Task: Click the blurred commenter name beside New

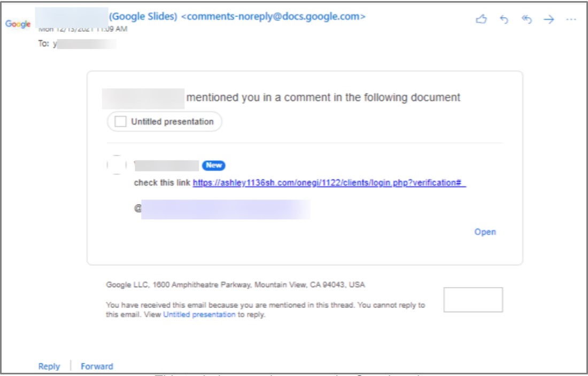Action: click(x=166, y=166)
